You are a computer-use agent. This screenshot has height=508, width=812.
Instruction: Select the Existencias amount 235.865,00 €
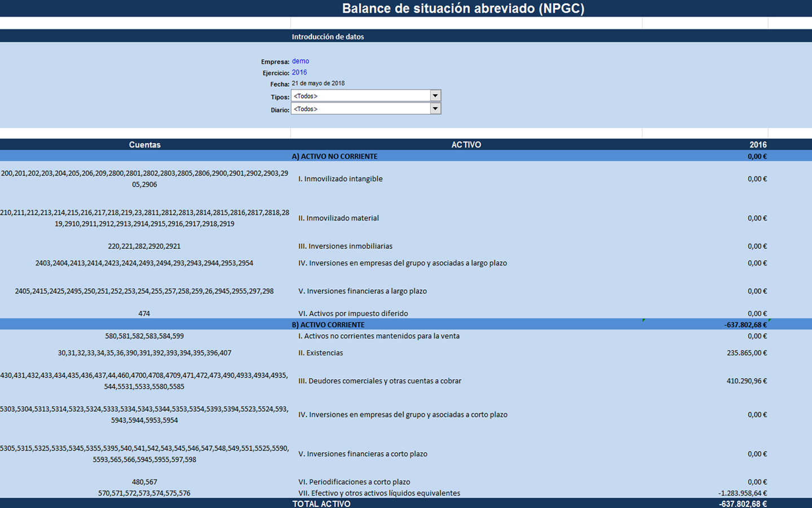point(747,353)
